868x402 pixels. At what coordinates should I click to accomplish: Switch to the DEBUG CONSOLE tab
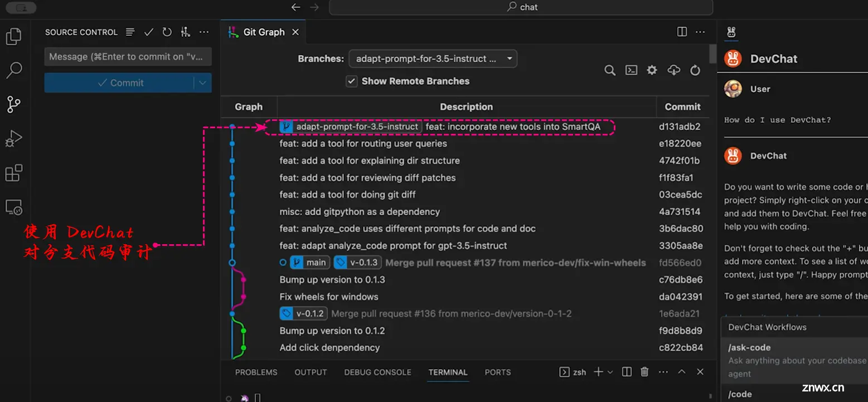pyautogui.click(x=377, y=372)
